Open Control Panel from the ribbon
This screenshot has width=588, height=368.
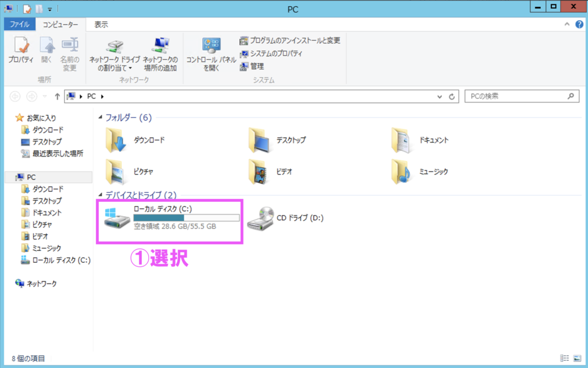[211, 54]
